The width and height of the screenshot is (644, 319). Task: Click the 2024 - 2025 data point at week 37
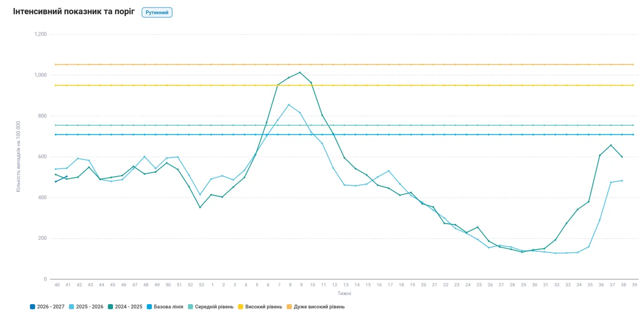pos(611,145)
